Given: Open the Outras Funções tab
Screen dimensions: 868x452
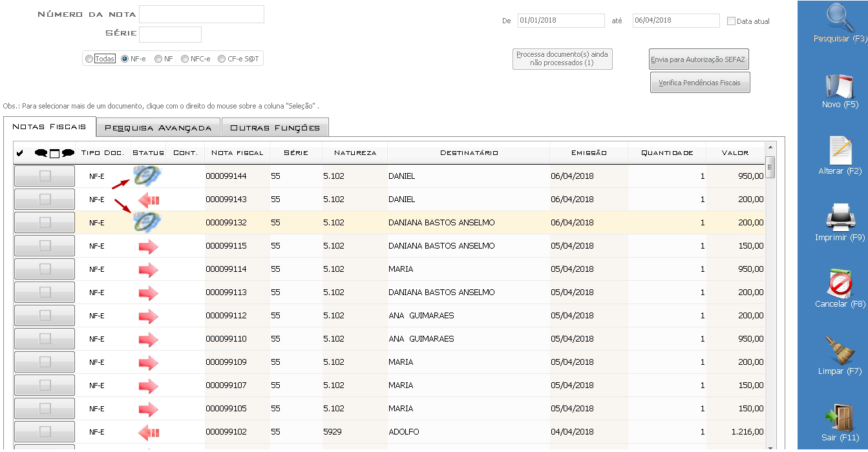Looking at the screenshot, I should click(x=275, y=127).
